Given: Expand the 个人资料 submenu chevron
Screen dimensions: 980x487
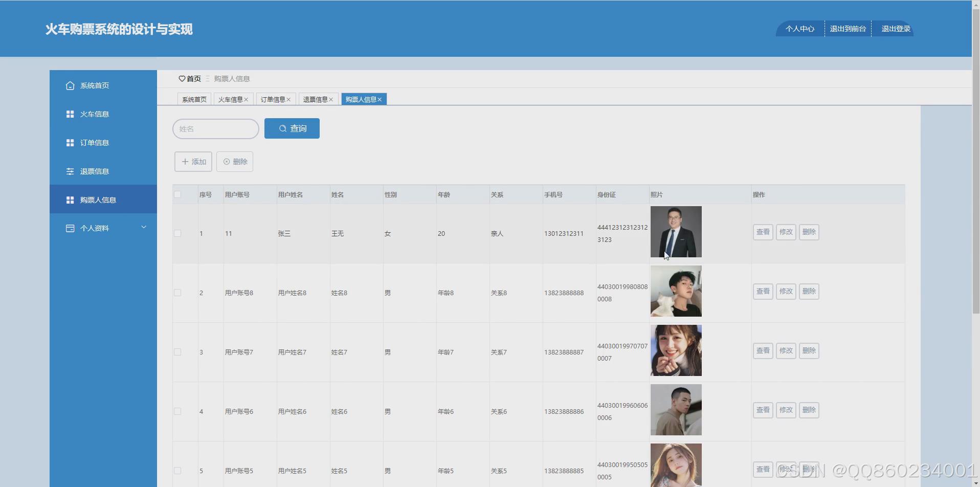Looking at the screenshot, I should (144, 227).
